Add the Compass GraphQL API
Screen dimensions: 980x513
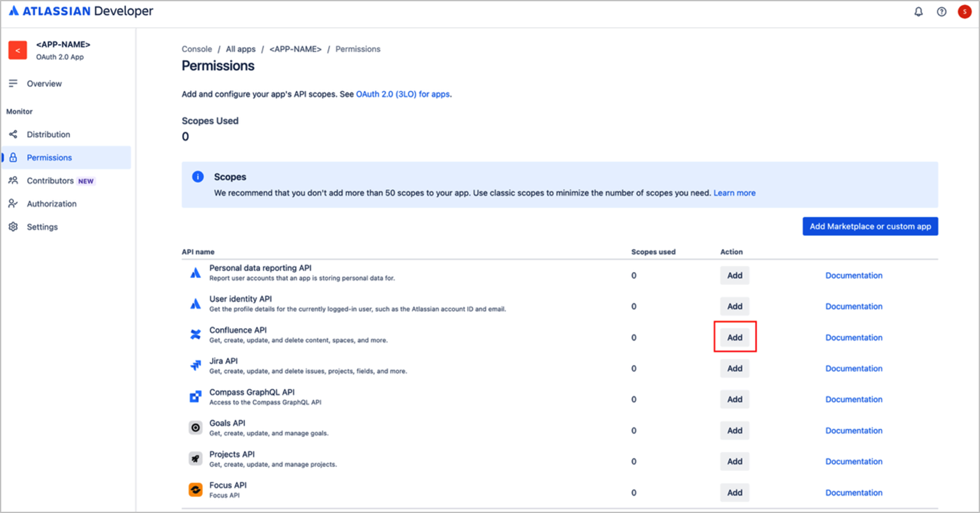tap(735, 400)
